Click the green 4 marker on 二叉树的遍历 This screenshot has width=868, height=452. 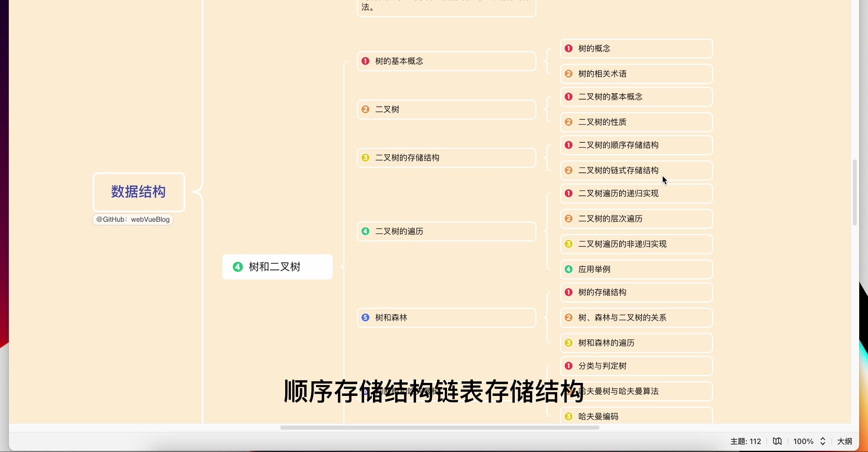tap(365, 231)
